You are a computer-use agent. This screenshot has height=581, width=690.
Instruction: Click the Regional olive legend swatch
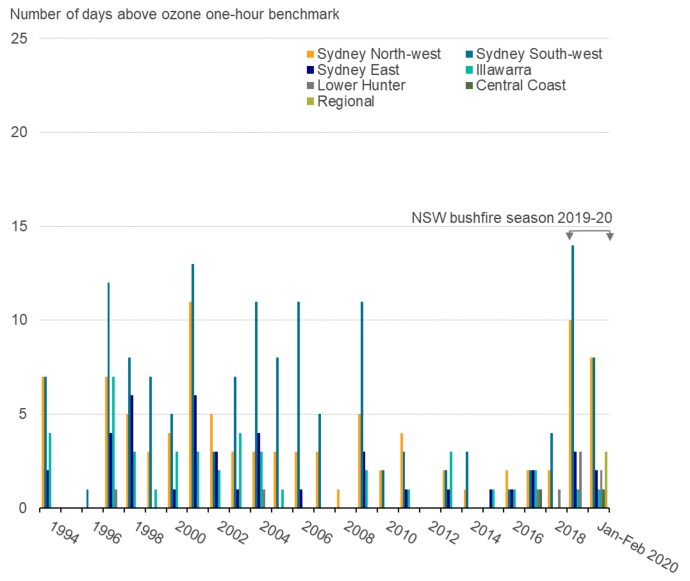(x=310, y=101)
